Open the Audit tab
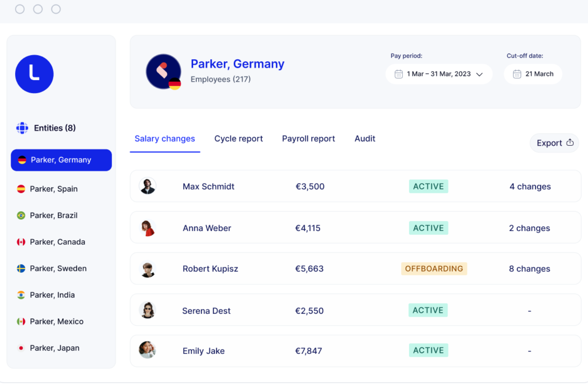Image resolution: width=588 pixels, height=392 pixels. tap(364, 139)
